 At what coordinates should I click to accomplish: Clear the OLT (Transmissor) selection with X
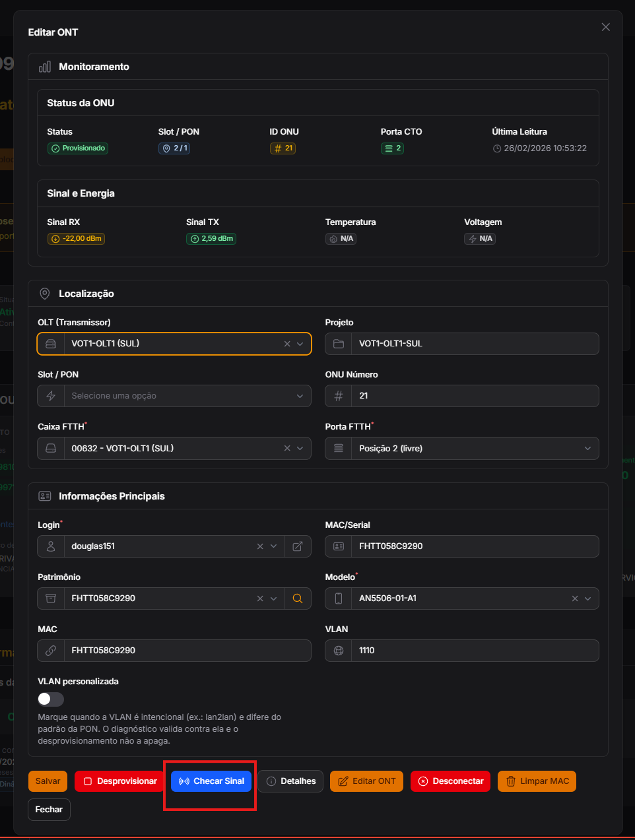pos(287,344)
